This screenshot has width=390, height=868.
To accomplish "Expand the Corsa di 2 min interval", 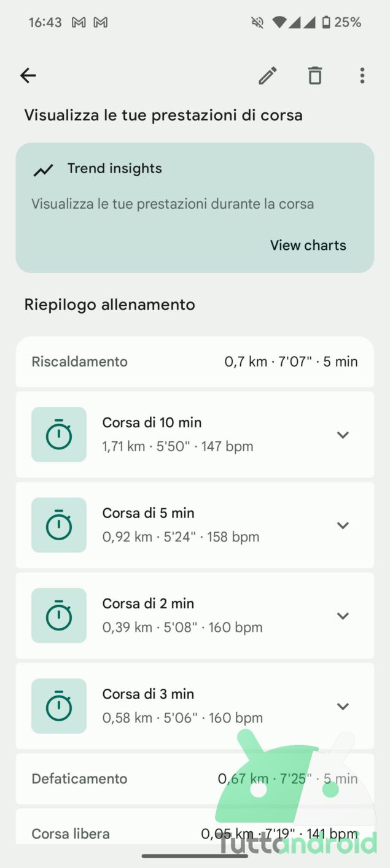I will point(343,616).
